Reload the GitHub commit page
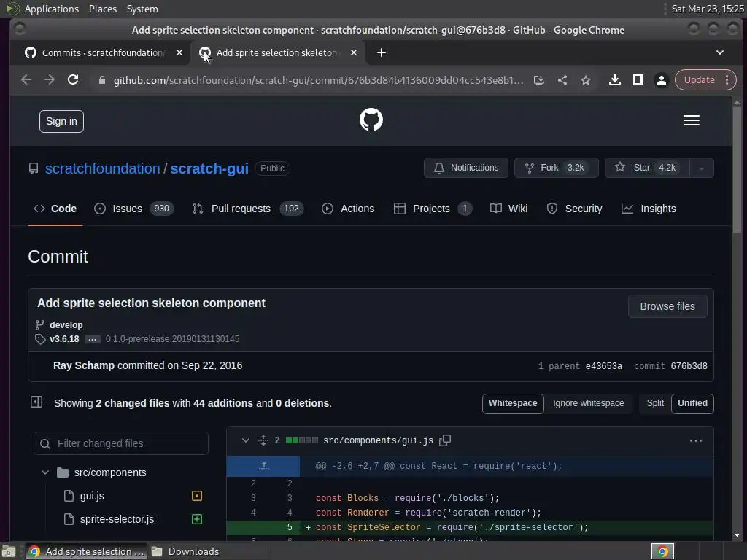The image size is (747, 560). click(73, 80)
